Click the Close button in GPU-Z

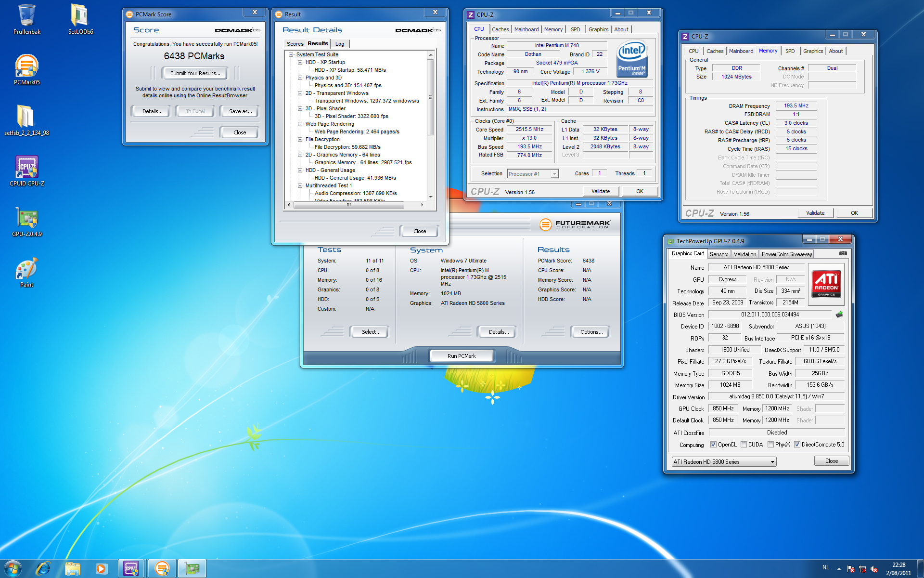pos(831,461)
